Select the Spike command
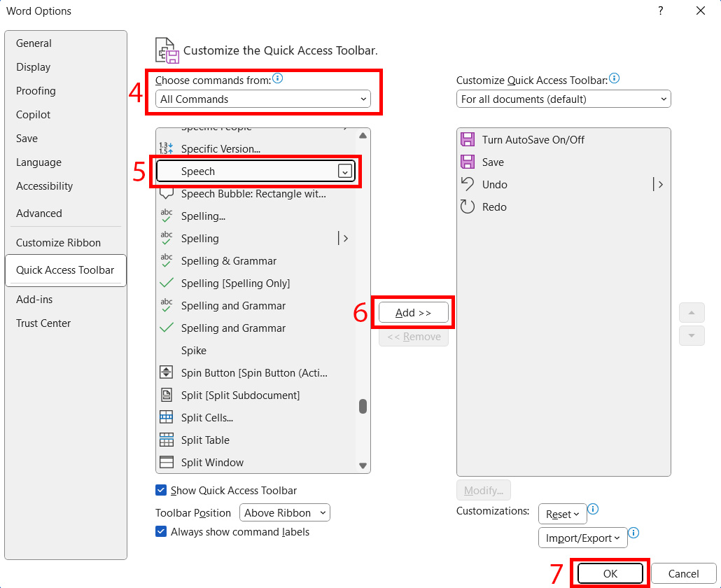721x588 pixels. coord(255,350)
